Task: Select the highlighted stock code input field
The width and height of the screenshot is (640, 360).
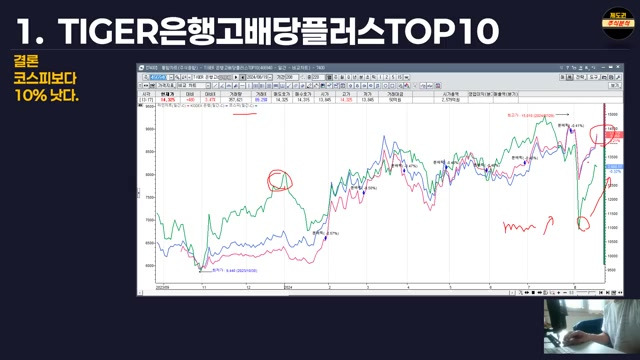Action: click(x=158, y=77)
